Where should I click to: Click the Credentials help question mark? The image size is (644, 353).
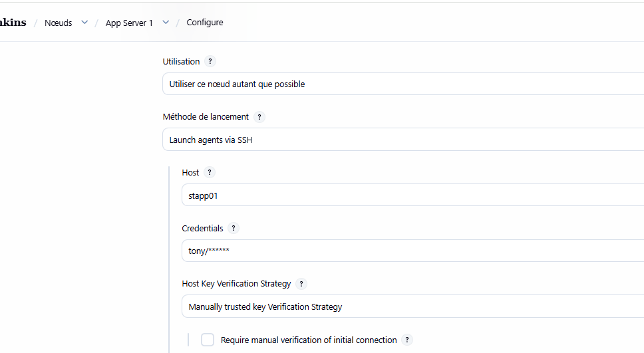[x=234, y=228]
